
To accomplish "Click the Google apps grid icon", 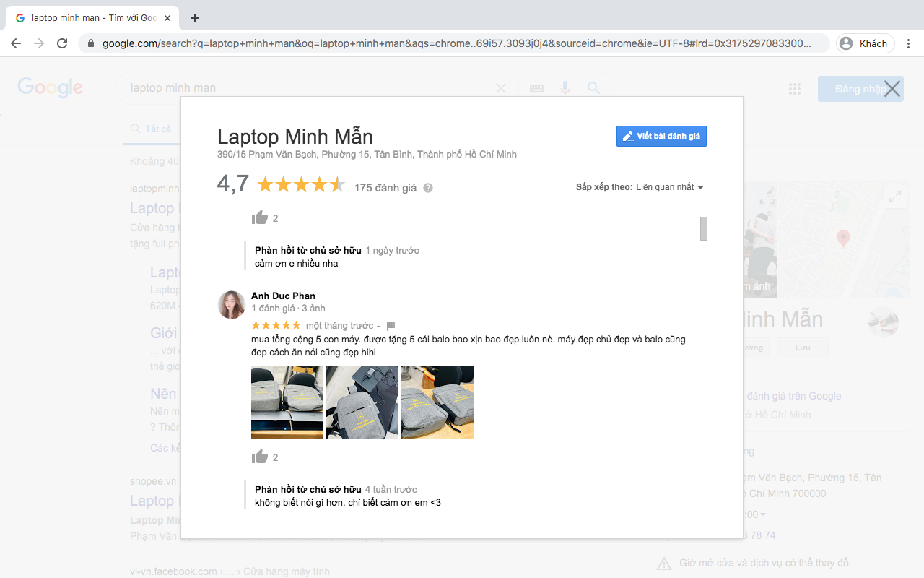I will tap(795, 89).
